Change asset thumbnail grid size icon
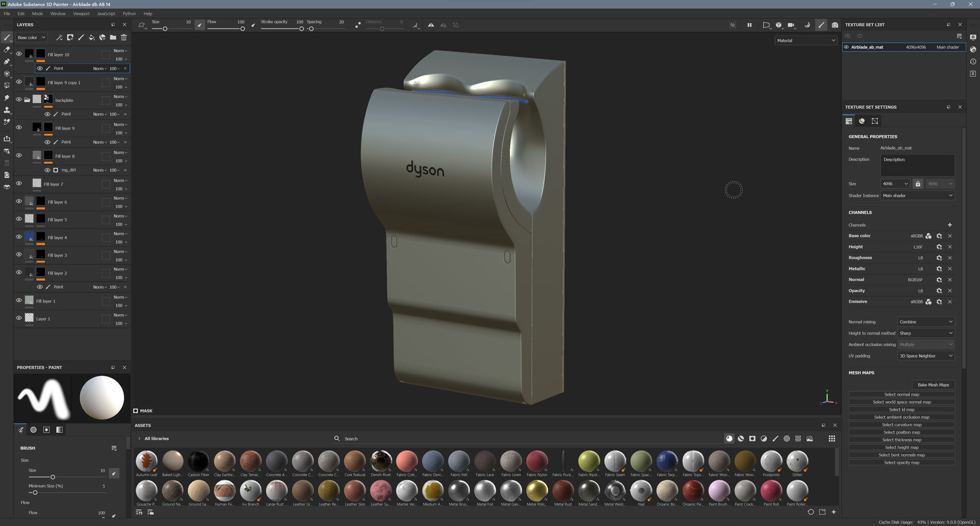Screen dimensions: 980x526 [832, 438]
